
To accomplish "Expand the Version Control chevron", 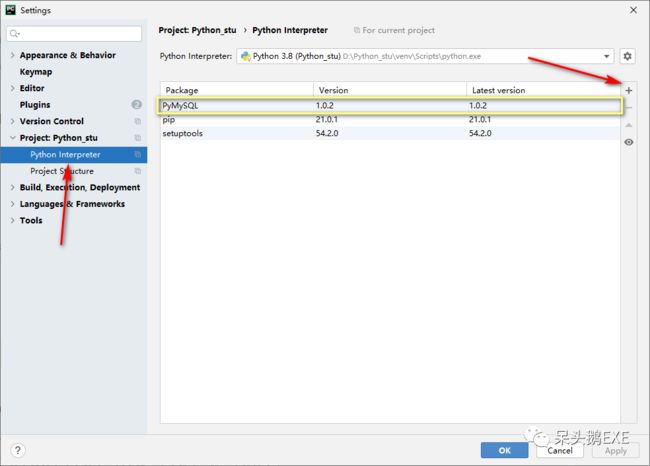I will click(12, 121).
